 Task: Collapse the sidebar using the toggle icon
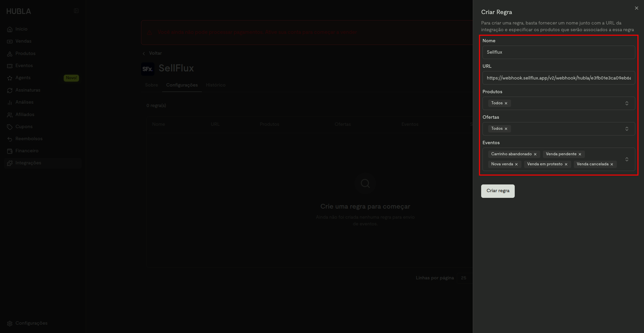[76, 11]
